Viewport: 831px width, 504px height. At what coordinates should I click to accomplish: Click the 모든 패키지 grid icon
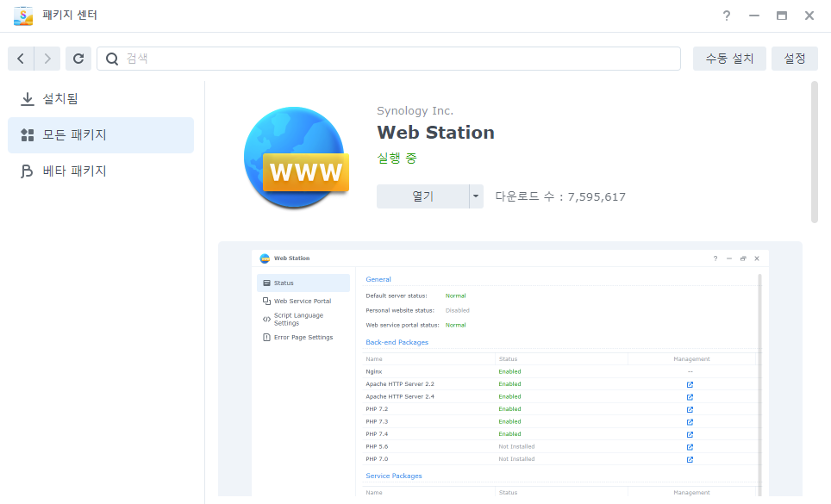click(27, 135)
